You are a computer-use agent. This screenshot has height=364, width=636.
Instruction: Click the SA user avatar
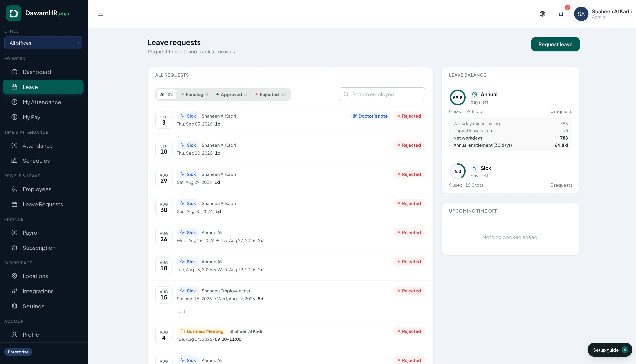pos(581,14)
